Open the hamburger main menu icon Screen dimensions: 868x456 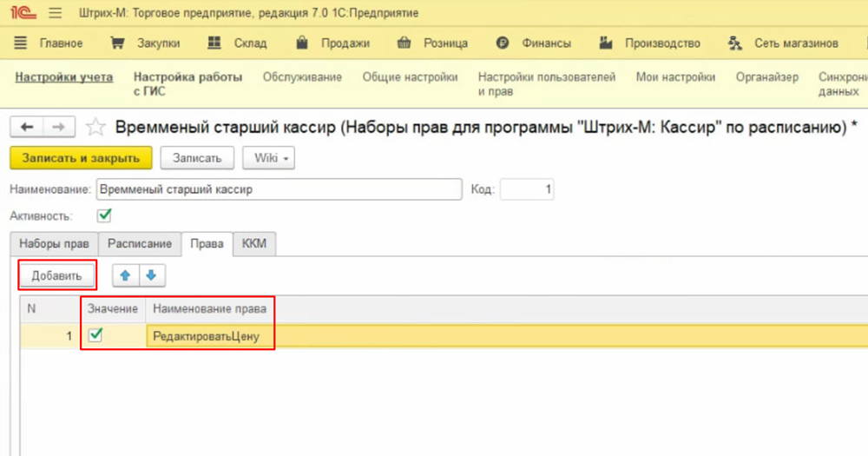coord(55,14)
